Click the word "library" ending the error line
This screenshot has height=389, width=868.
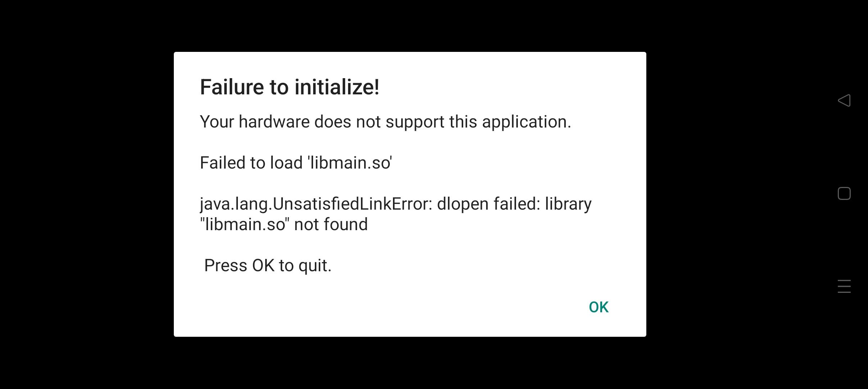(x=568, y=204)
